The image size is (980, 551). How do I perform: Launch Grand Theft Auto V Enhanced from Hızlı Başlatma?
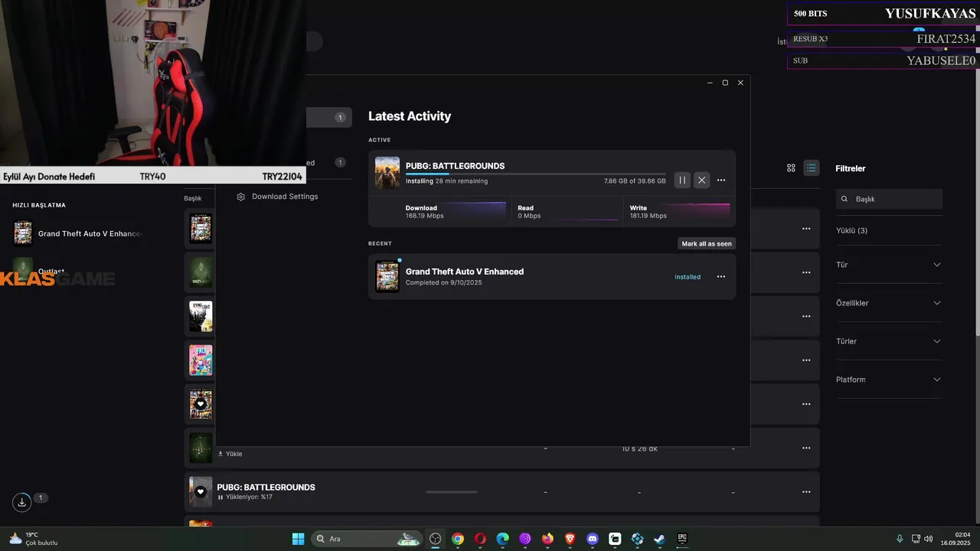[78, 233]
